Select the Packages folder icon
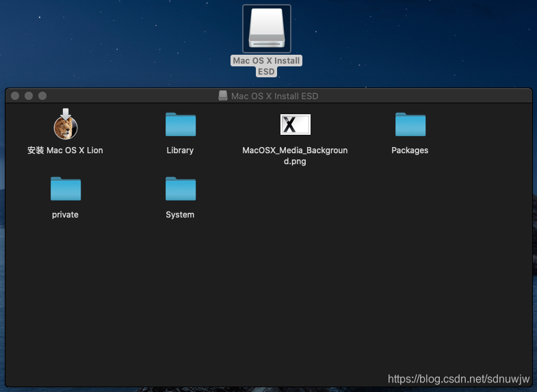This screenshot has width=537, height=392. 410,125
